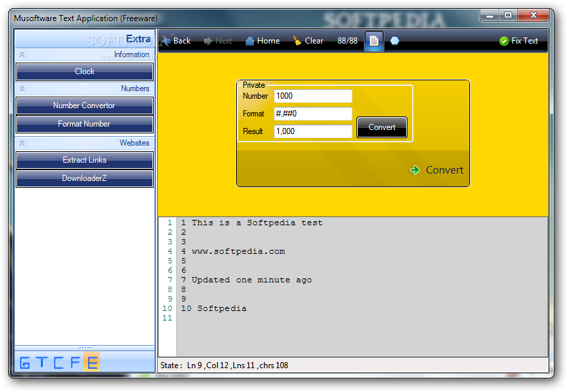Click the status bar 'Ln 9 ,Col 12' text
Viewport: 568px width, 392px height.
click(x=208, y=365)
